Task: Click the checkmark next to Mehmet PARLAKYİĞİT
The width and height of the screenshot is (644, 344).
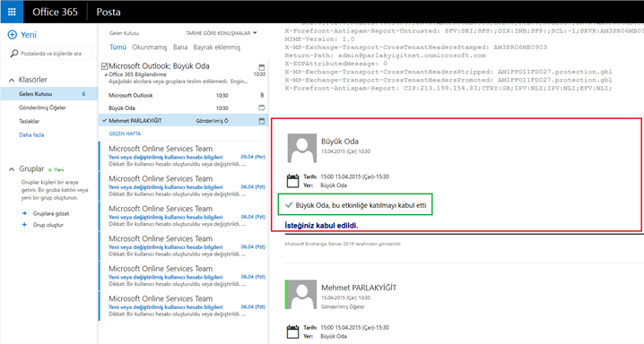Action: pos(104,121)
